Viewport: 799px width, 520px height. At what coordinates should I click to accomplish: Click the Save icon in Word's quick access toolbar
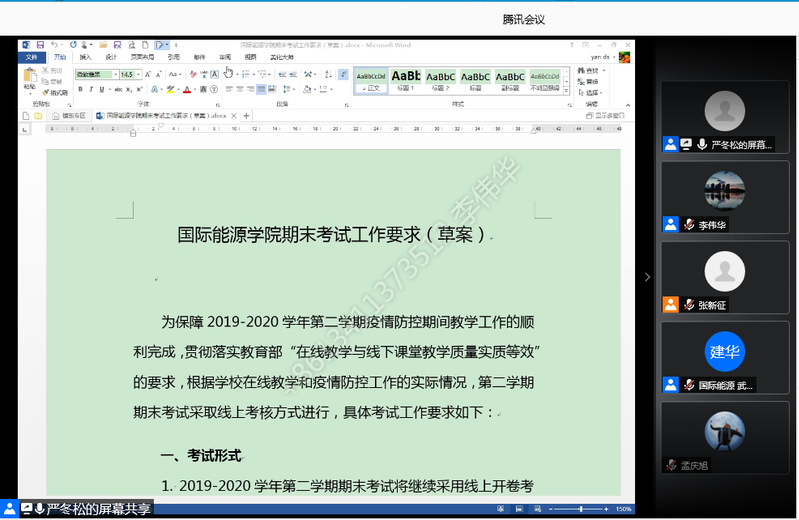click(x=40, y=45)
